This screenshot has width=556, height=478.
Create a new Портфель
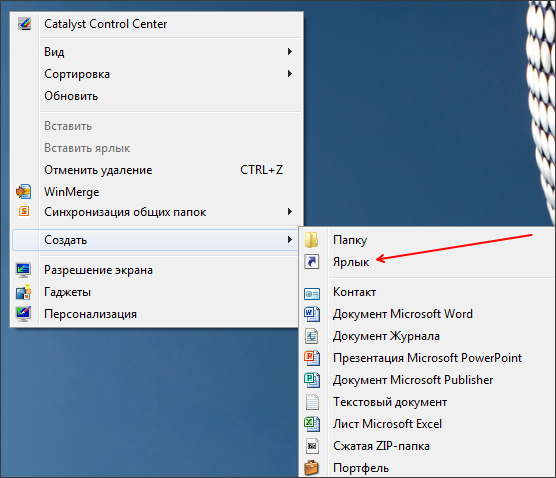427,468
